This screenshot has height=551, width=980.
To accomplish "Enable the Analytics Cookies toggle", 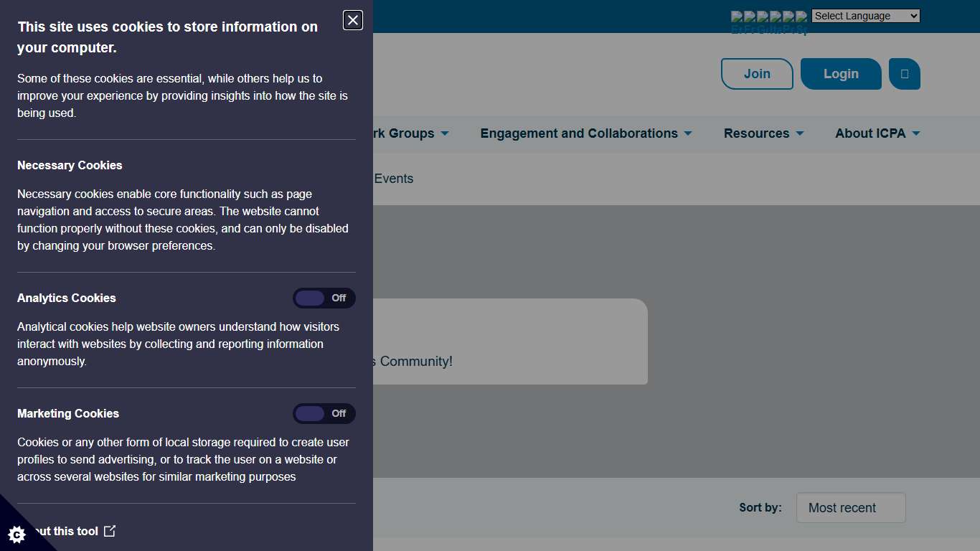I will tap(324, 298).
